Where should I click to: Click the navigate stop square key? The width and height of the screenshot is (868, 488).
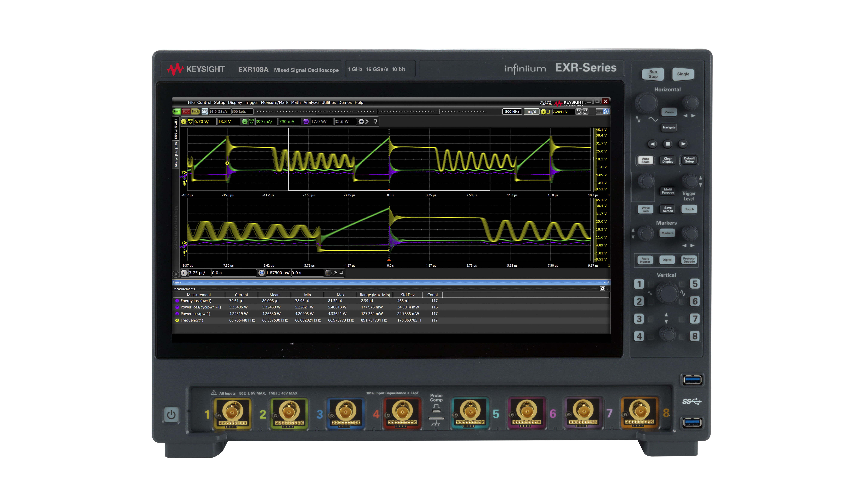point(668,144)
